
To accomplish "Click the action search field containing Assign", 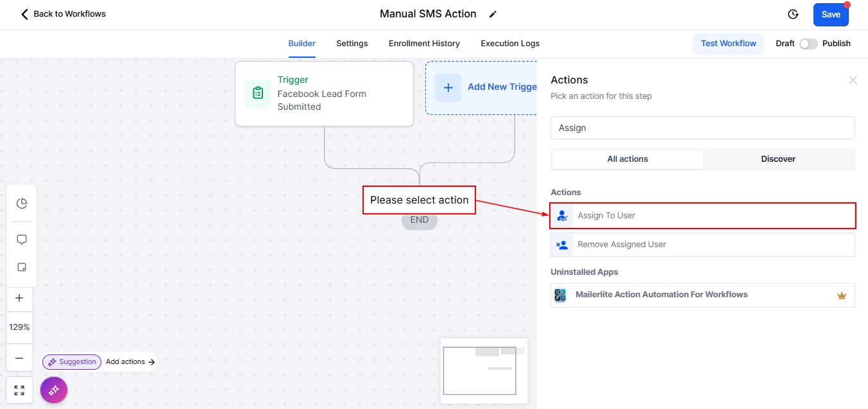I will pos(702,128).
